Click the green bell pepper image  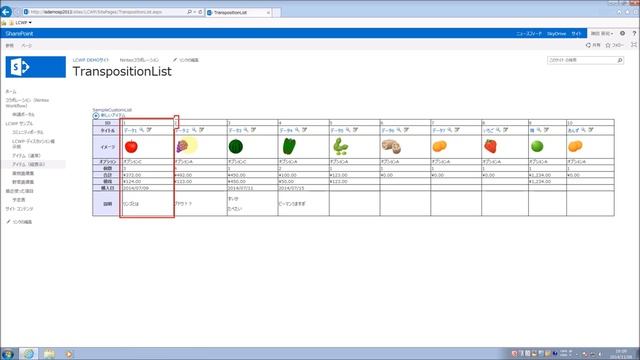(289, 146)
